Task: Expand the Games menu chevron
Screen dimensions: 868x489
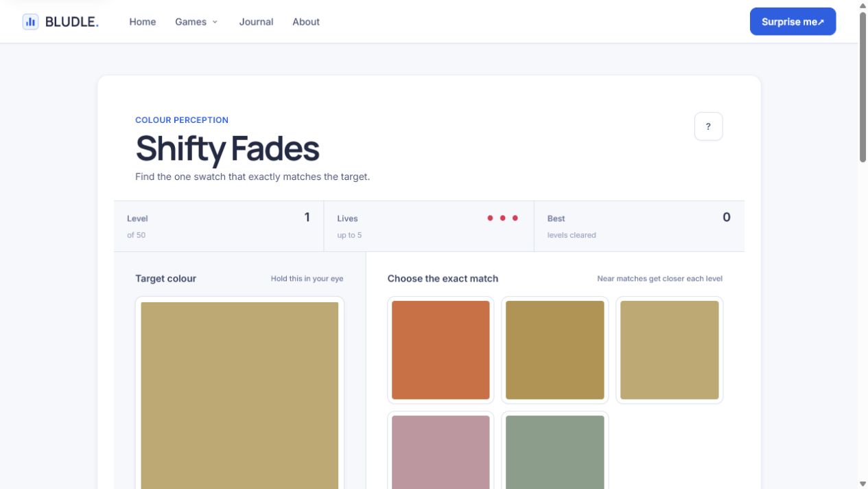Action: [x=215, y=22]
